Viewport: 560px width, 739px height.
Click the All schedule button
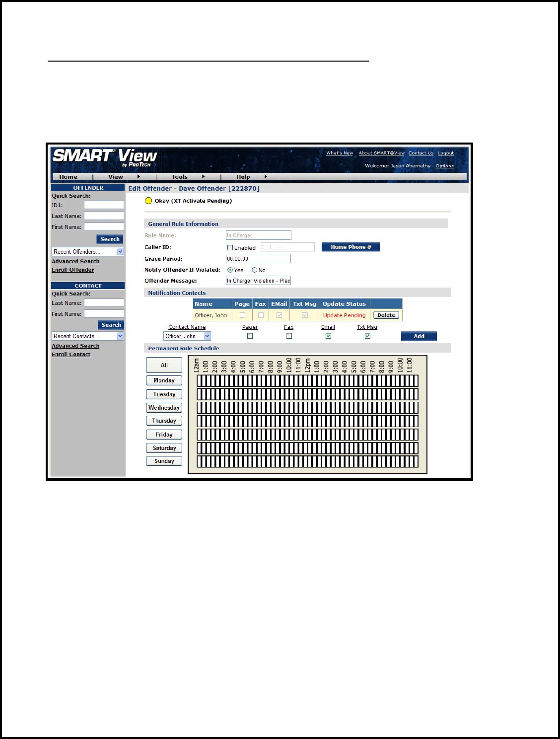164,365
